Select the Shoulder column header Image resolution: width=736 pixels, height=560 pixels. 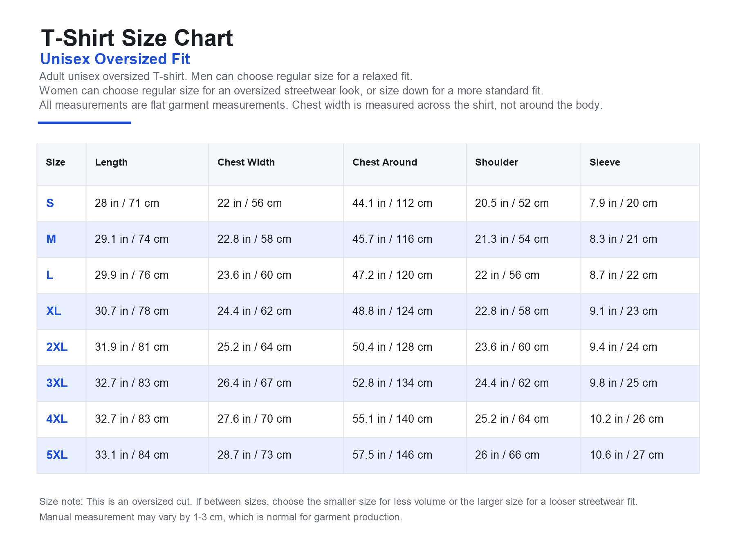click(496, 162)
